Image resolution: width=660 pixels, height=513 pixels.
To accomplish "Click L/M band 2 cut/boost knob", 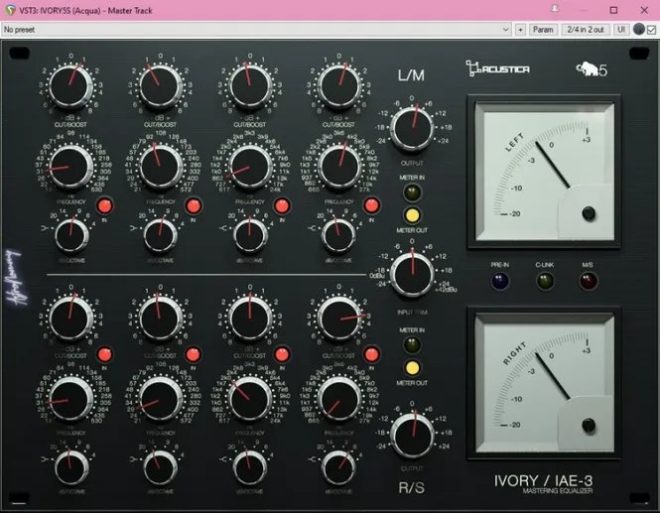I will click(160, 86).
